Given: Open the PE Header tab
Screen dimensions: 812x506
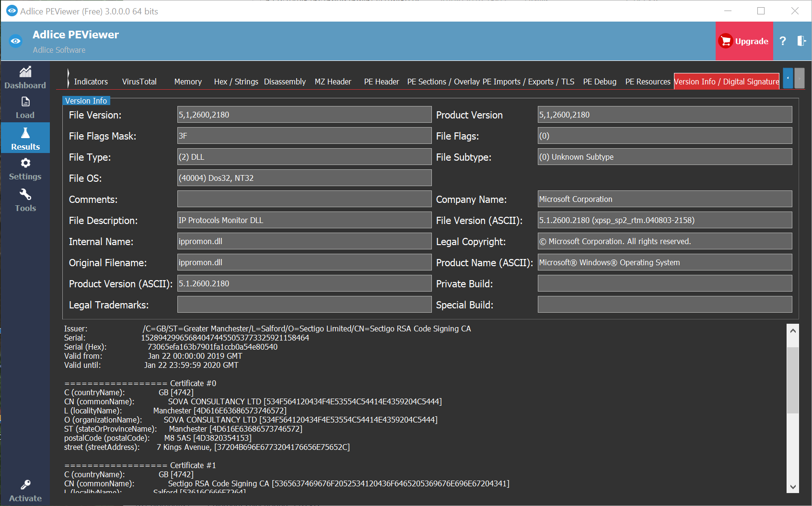Looking at the screenshot, I should point(381,82).
